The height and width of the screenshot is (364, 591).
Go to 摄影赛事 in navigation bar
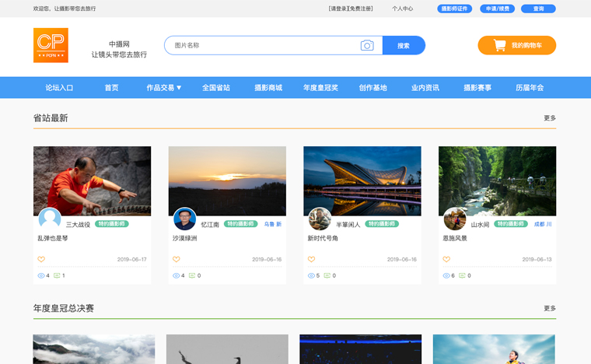477,88
